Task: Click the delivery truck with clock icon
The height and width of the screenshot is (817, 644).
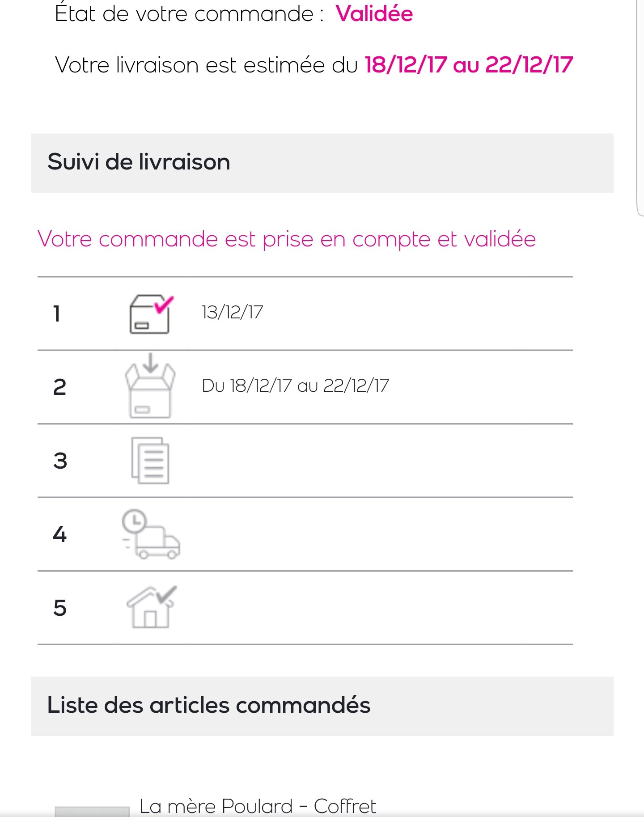Action: (151, 534)
